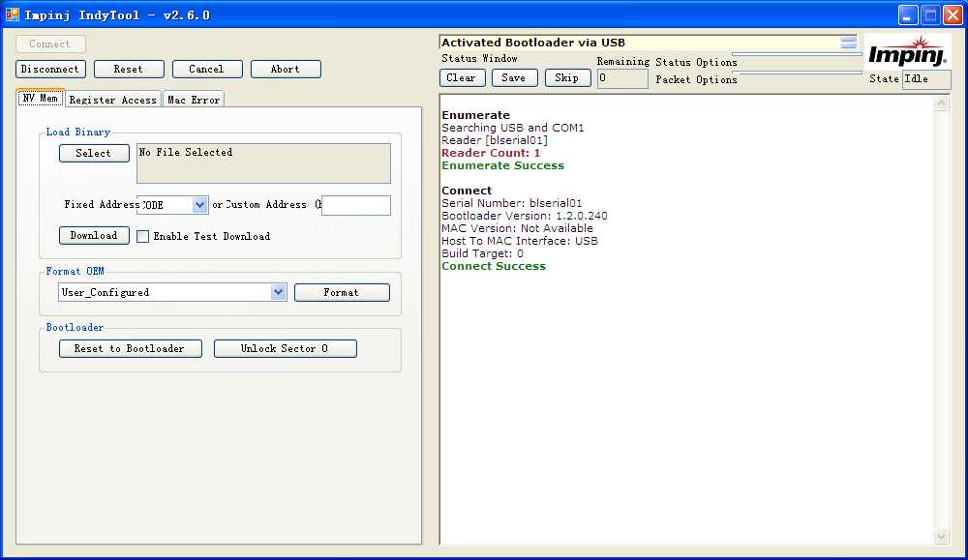Click 'Serial Number: blserial01' line
968x560 pixels.
(x=512, y=203)
